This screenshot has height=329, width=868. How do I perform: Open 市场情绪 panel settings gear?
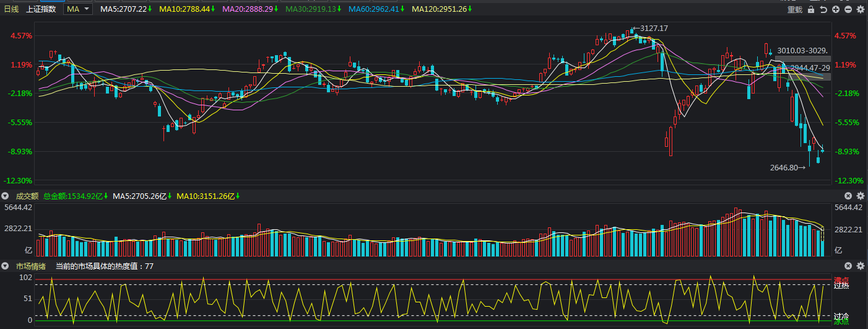click(860, 266)
